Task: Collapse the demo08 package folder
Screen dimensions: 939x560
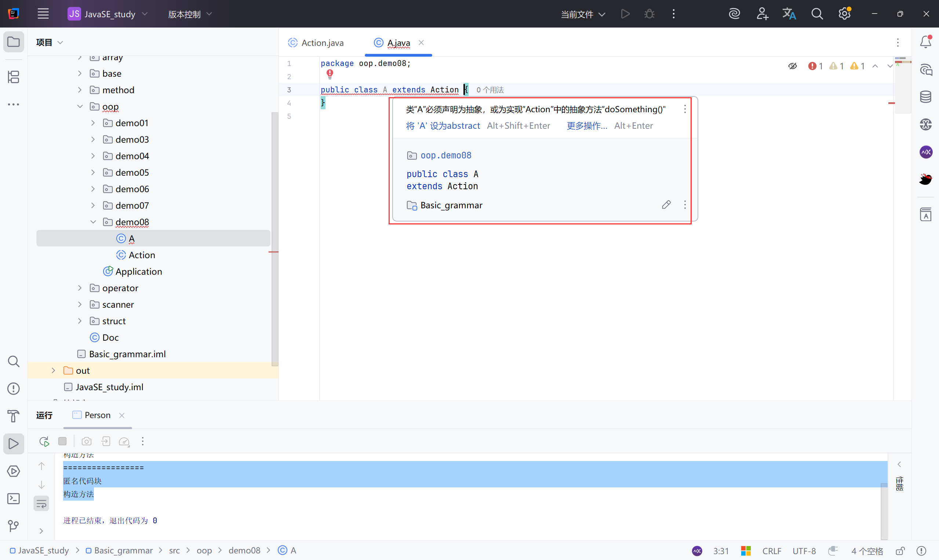Action: point(93,222)
